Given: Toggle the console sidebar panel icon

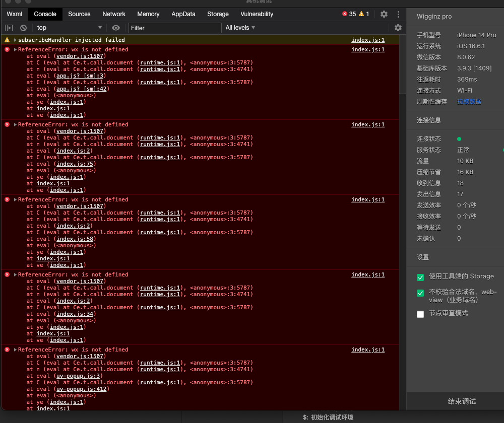Looking at the screenshot, I should (9, 28).
